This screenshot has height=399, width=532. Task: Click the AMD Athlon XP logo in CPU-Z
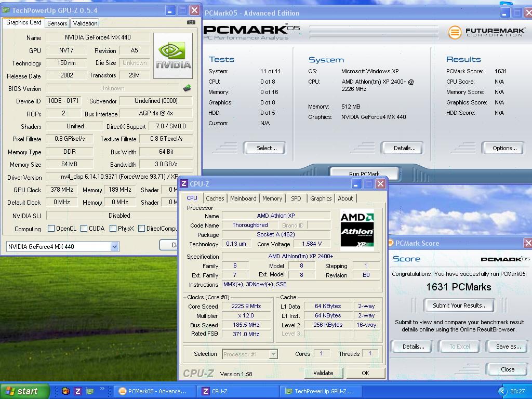coord(357,230)
